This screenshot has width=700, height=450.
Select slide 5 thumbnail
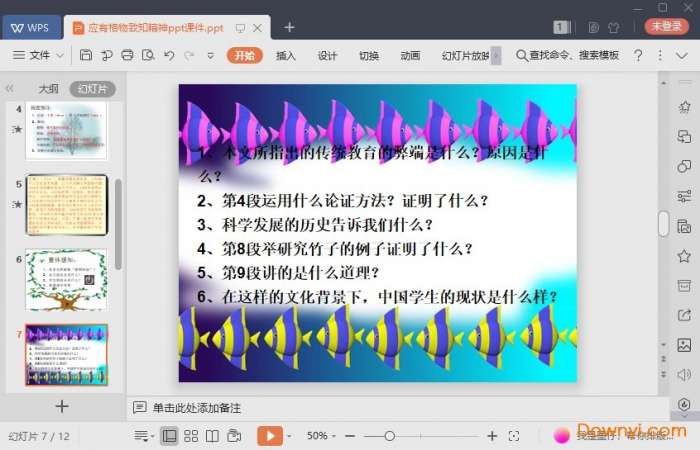click(x=67, y=205)
